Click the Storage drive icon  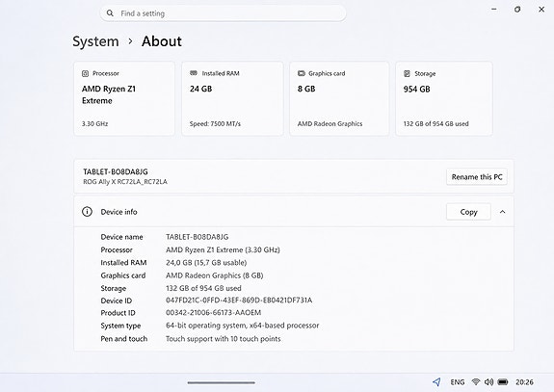point(407,73)
